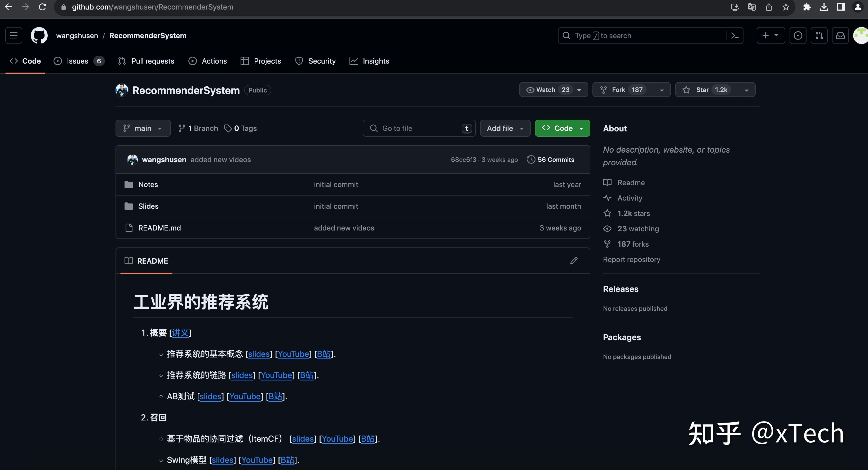This screenshot has height=470, width=868.
Task: Click the commit history clock icon
Action: pyautogui.click(x=531, y=159)
